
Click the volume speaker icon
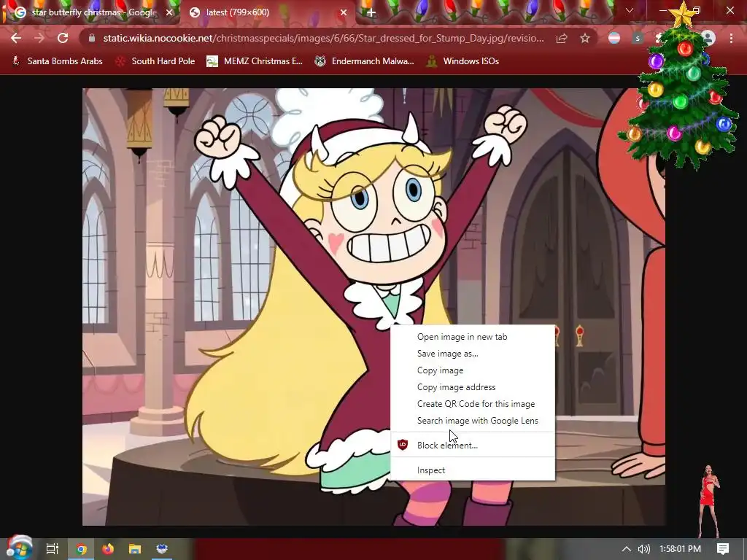pos(643,549)
